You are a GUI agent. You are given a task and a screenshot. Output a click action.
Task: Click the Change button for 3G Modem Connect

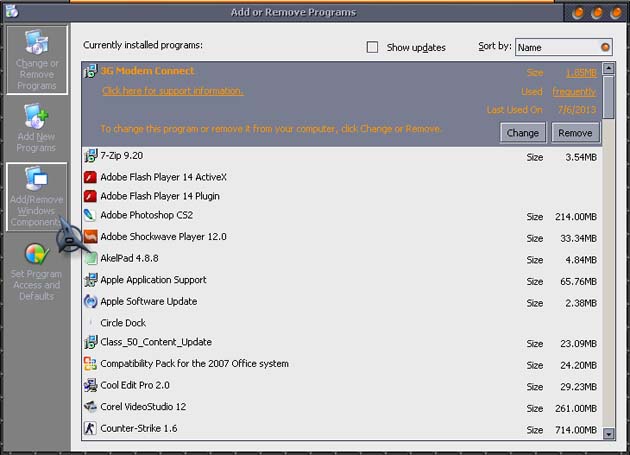coord(522,133)
